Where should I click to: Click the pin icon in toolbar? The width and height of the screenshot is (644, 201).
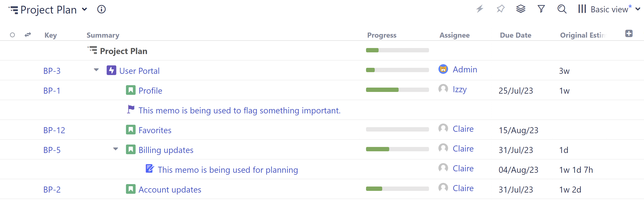pyautogui.click(x=500, y=9)
